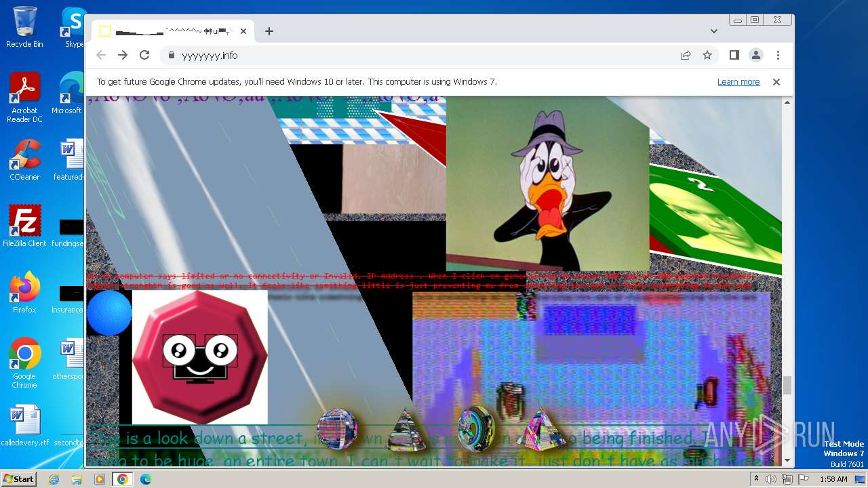The image size is (868, 488).
Task: Open File Explorer in taskbar
Action: click(77, 479)
